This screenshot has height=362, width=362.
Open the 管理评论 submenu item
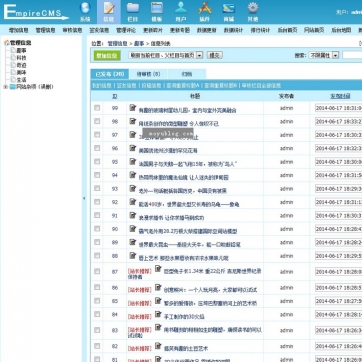click(x=126, y=30)
